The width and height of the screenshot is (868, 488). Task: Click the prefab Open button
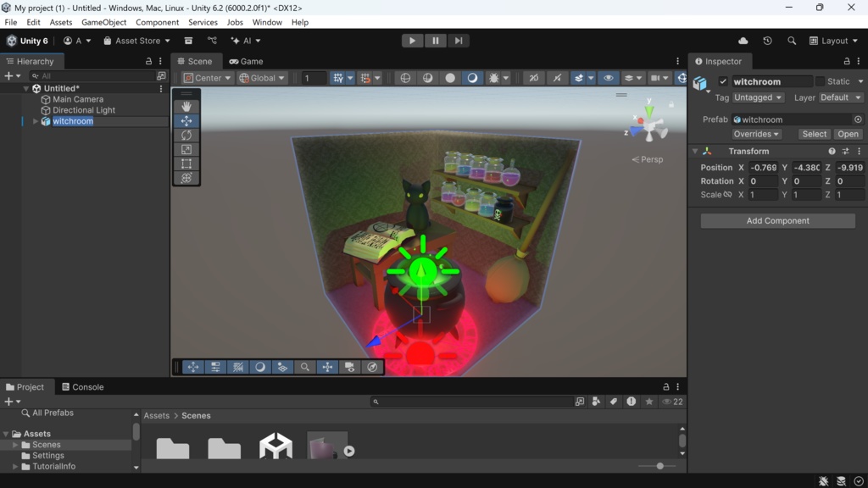(x=848, y=134)
